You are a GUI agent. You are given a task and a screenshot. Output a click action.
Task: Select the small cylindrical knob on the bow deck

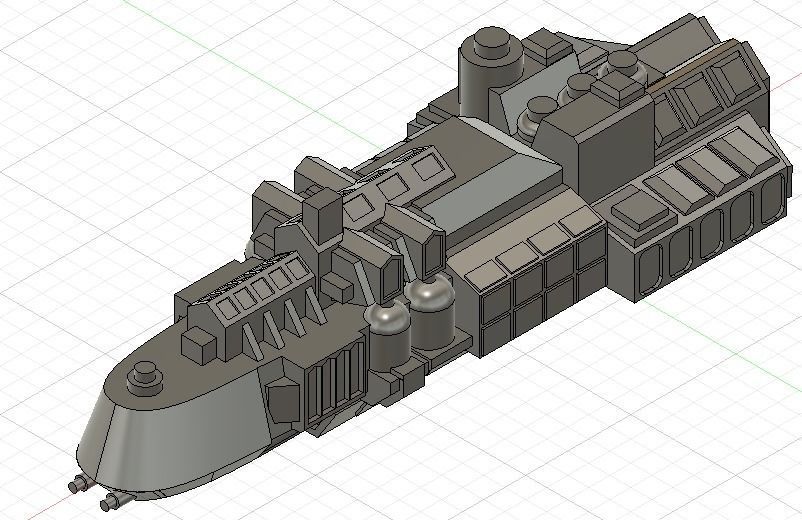145,378
